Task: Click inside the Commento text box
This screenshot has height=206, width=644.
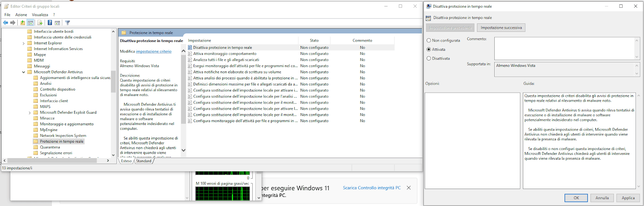Action: pos(563,48)
